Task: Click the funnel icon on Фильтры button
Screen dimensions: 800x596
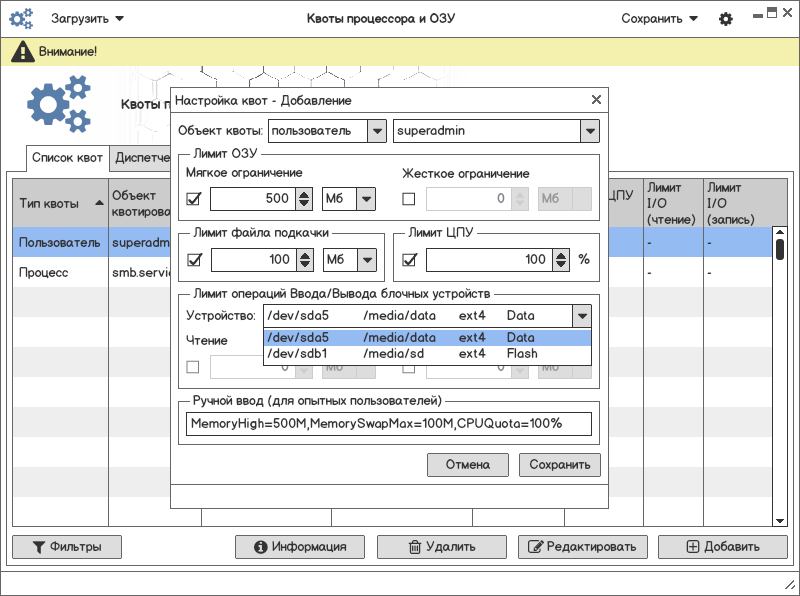Action: point(39,547)
